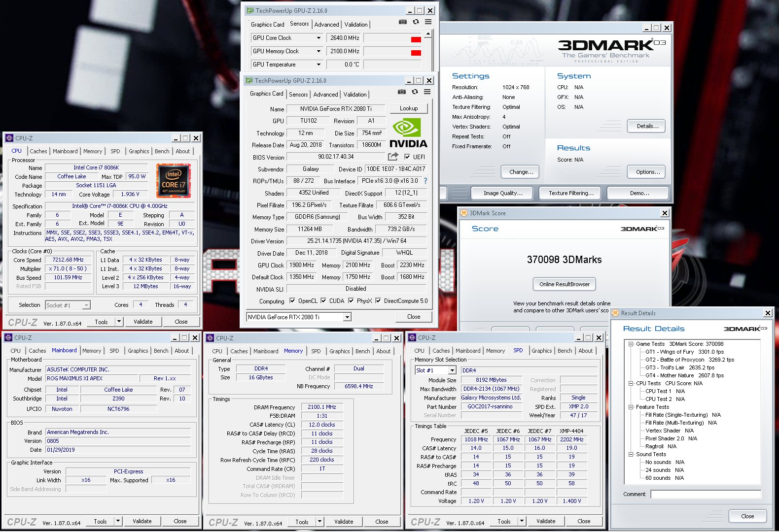
Task: Click the refresh icon in front GPU-Z window
Action: click(x=415, y=92)
